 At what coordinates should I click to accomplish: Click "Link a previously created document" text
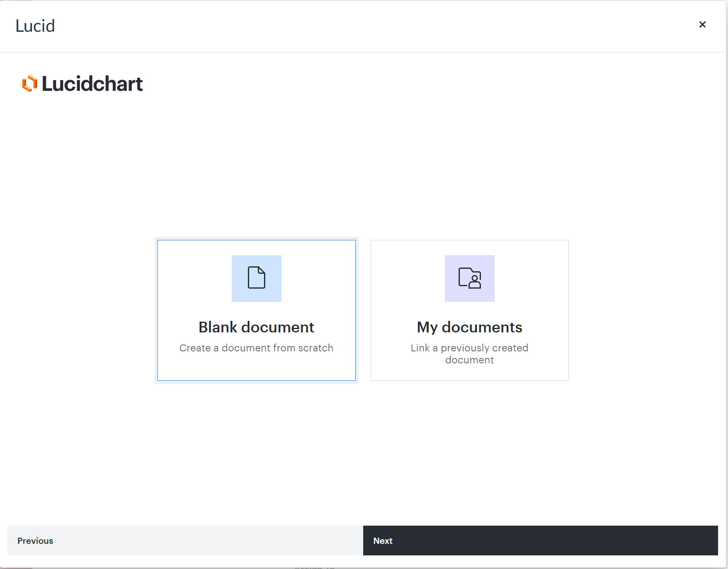pyautogui.click(x=469, y=354)
